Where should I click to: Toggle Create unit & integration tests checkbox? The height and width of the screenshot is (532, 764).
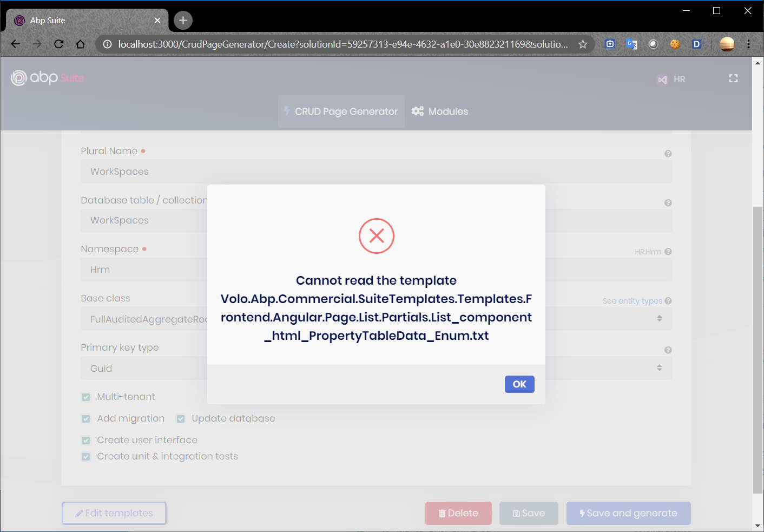86,457
